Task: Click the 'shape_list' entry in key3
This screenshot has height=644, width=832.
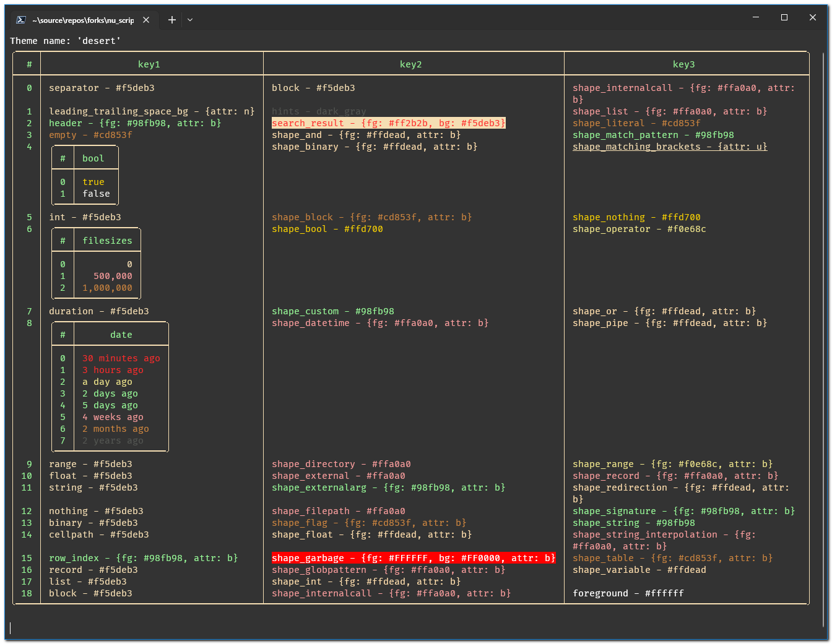Action: (x=670, y=111)
